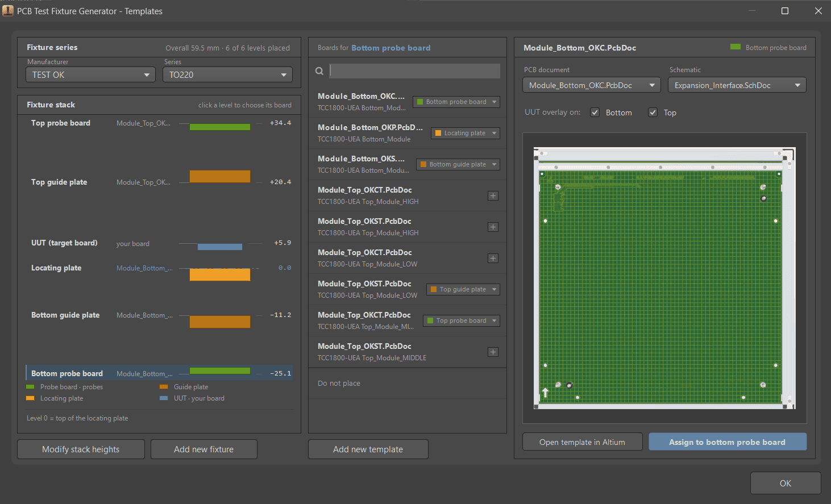Click Modify stack heights button
The image size is (831, 504).
point(81,449)
